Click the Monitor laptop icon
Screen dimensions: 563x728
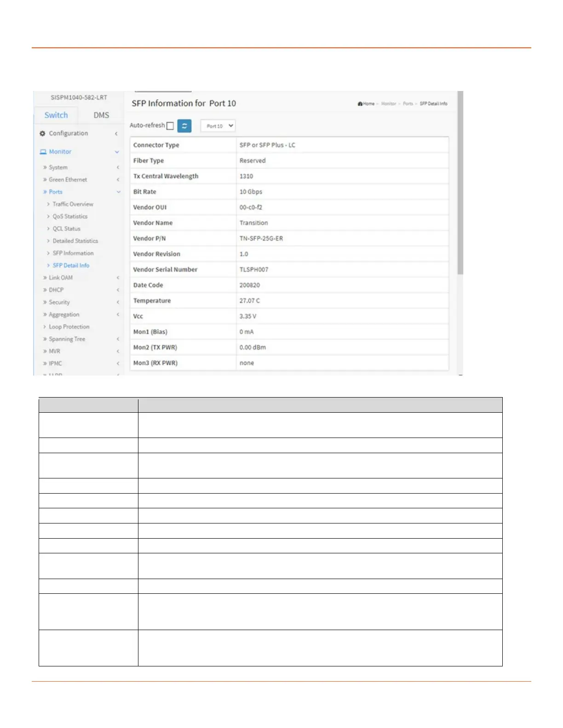[43, 152]
